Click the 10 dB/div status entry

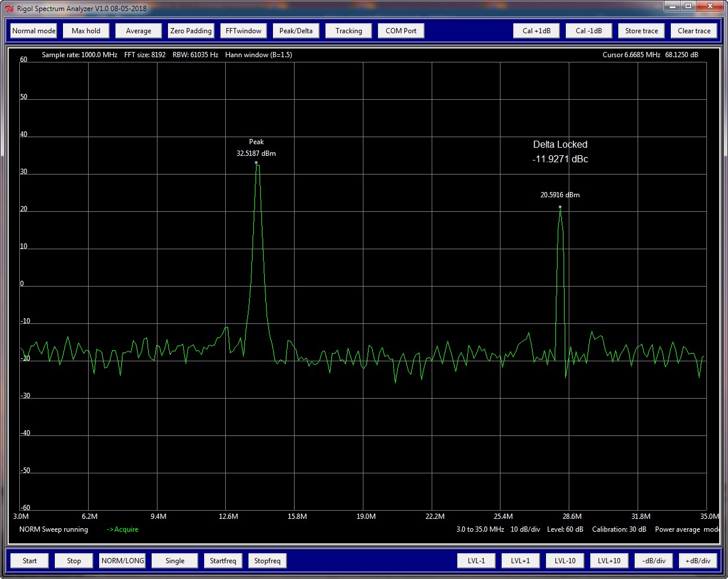pyautogui.click(x=526, y=529)
